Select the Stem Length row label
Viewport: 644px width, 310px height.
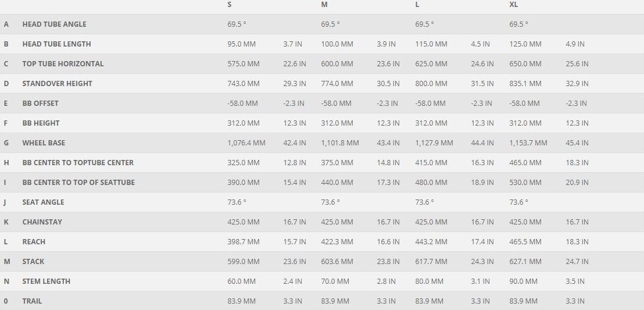point(46,282)
